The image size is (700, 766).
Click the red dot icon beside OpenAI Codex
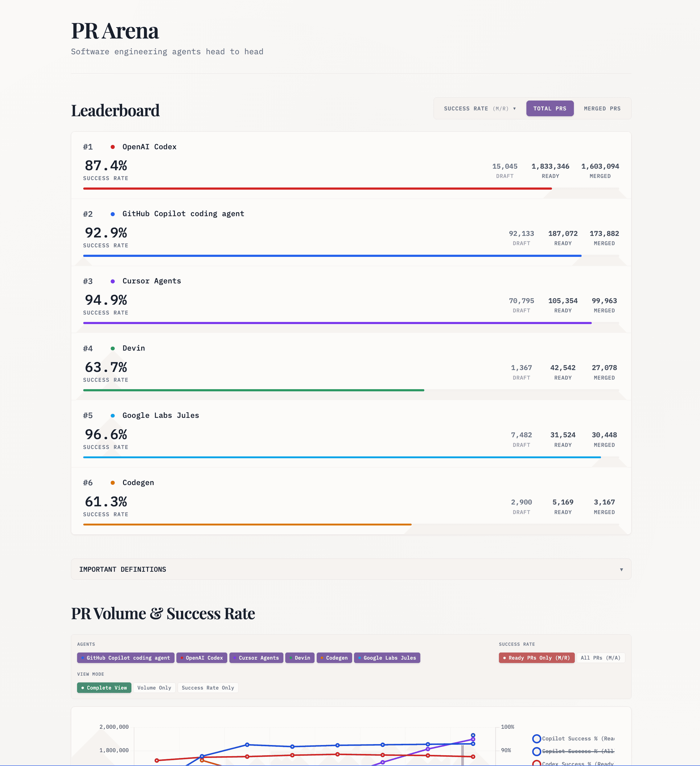pos(113,146)
